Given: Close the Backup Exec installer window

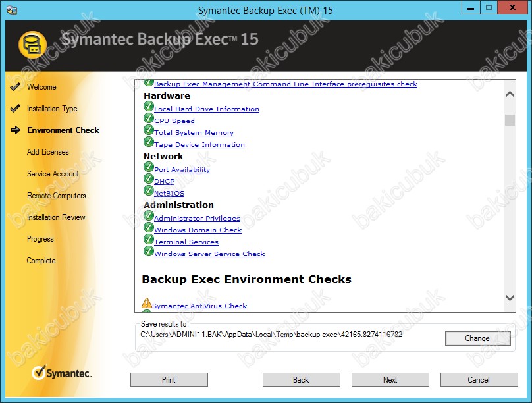Looking at the screenshot, I should (512, 8).
